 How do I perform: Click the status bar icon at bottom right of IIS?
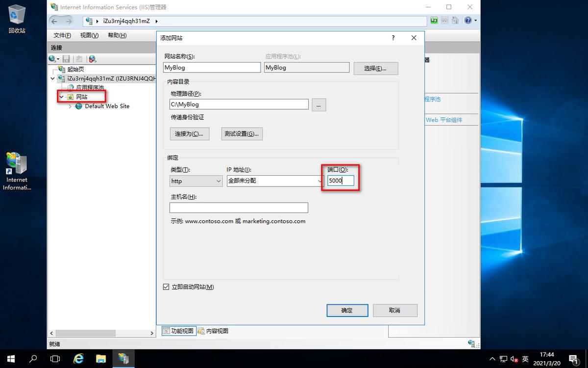pos(471,344)
